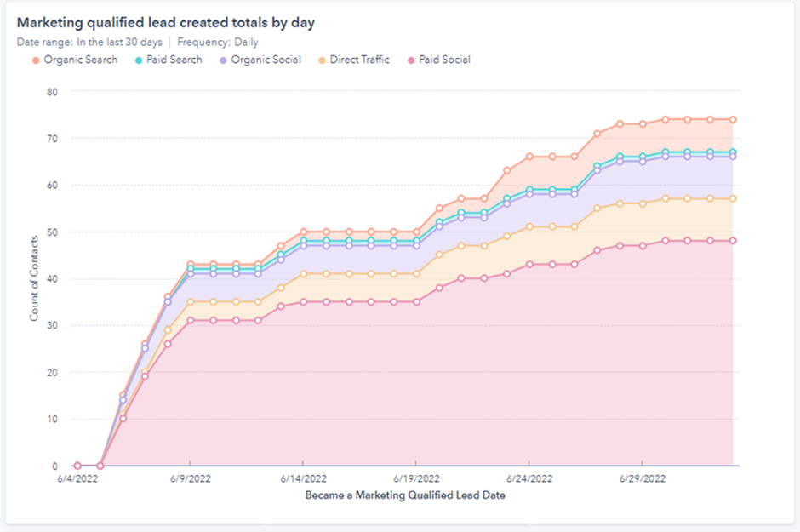Click the 6/9/2022 x-axis date label
Screen dimensions: 800x532
(x=191, y=479)
